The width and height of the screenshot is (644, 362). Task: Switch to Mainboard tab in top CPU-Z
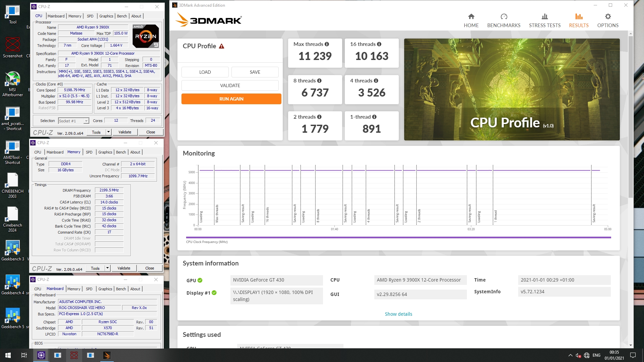tap(56, 16)
